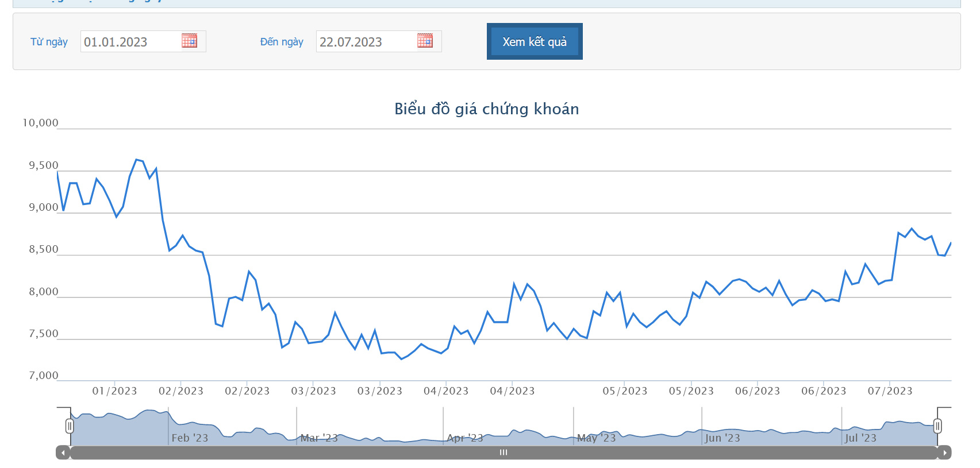Grab the left range handle of navigator
Viewport: 980px width, 468px height.
point(70,426)
